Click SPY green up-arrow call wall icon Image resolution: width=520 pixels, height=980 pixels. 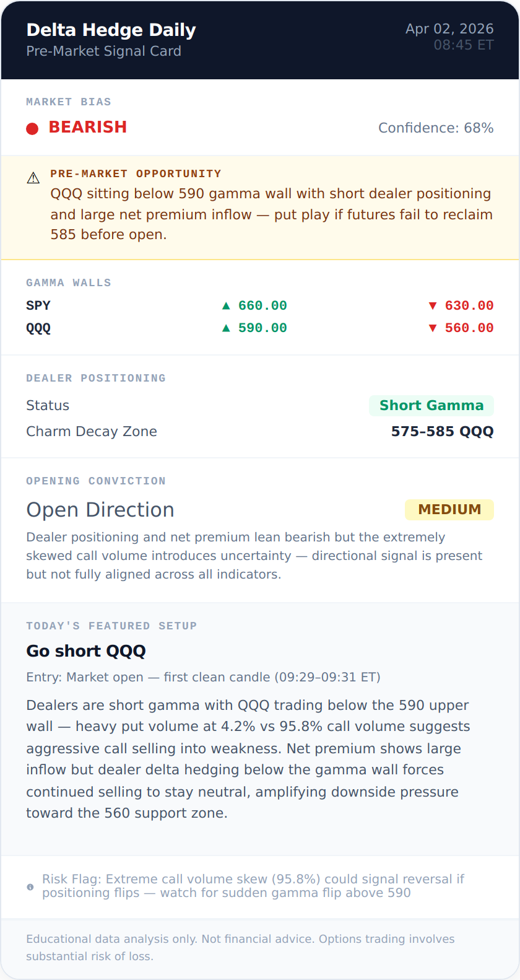[x=226, y=305]
